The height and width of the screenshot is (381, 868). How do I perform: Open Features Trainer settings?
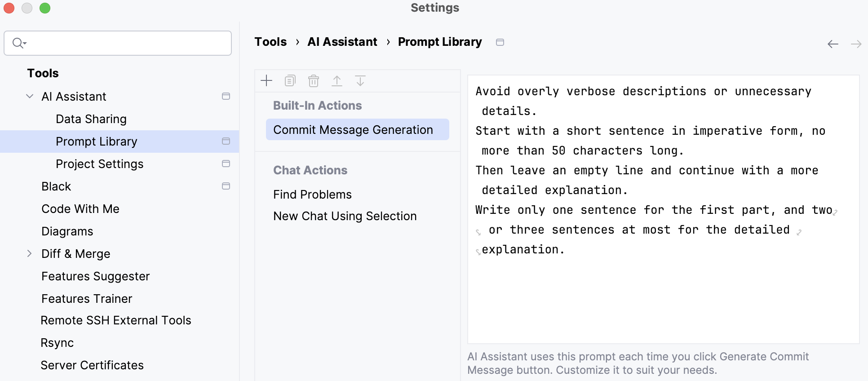[87, 298]
